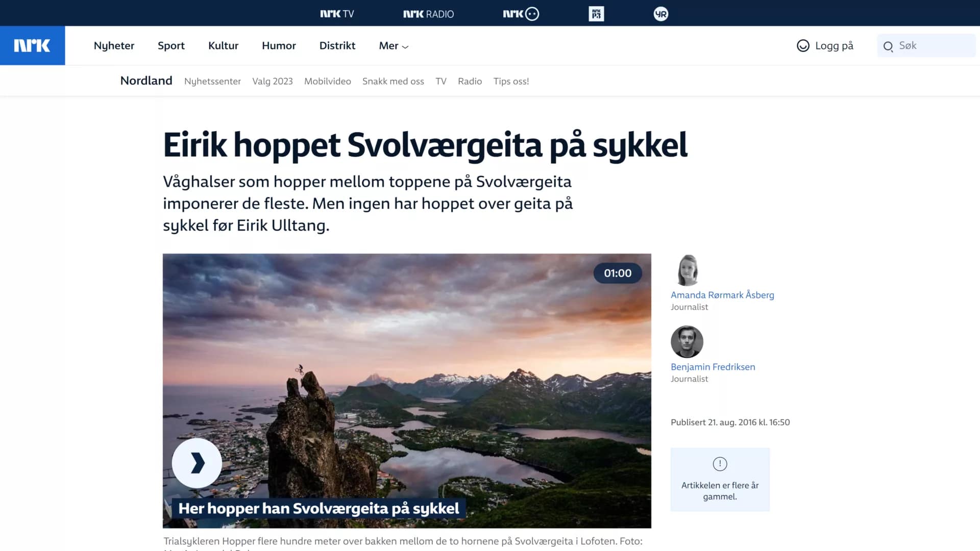
Task: Open the Yr weather icon
Action: 660,14
